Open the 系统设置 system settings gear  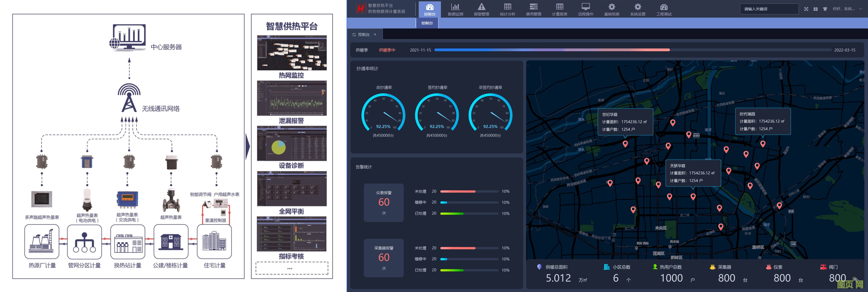coord(638,7)
